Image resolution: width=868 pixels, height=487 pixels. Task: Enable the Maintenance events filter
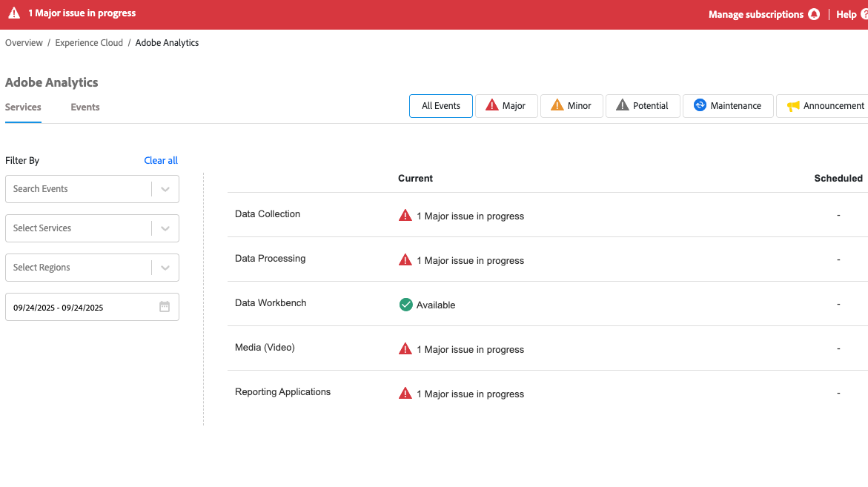[x=727, y=106]
